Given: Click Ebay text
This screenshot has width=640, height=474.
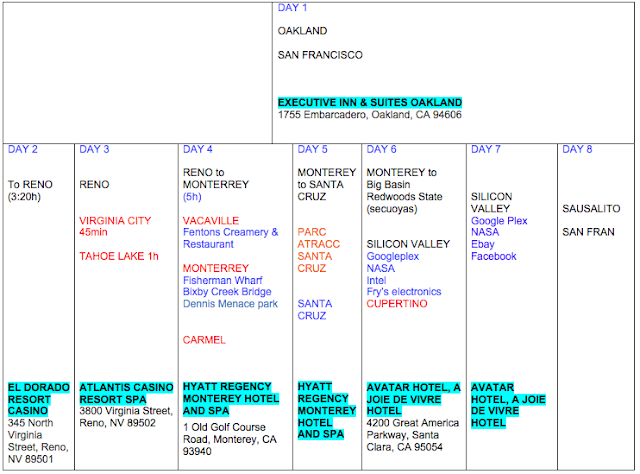Looking at the screenshot, I should [482, 245].
